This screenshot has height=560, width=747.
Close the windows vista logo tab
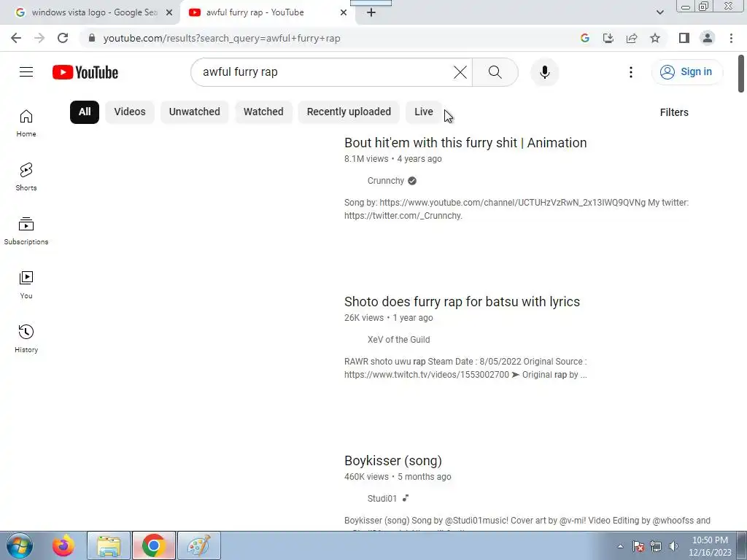(169, 12)
